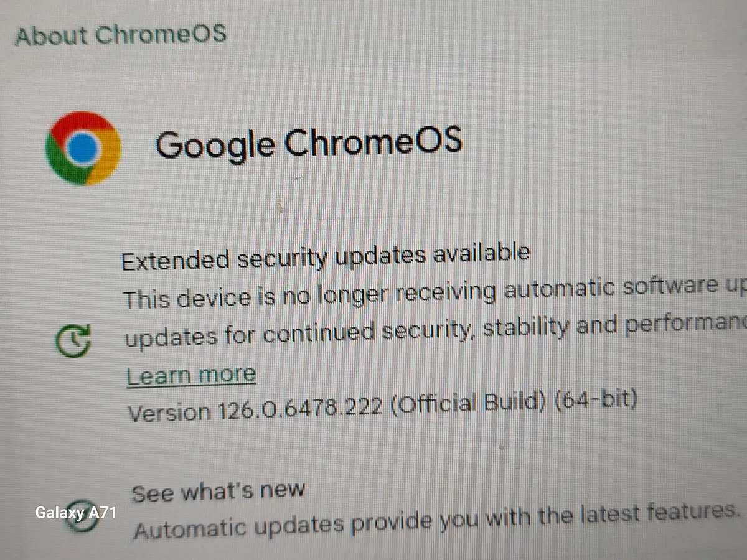Click Extended security updates available heading
The height and width of the screenshot is (560, 747).
point(326,256)
